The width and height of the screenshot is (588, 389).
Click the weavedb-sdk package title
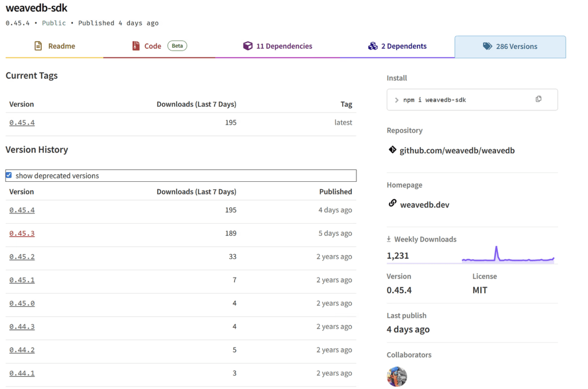point(36,8)
